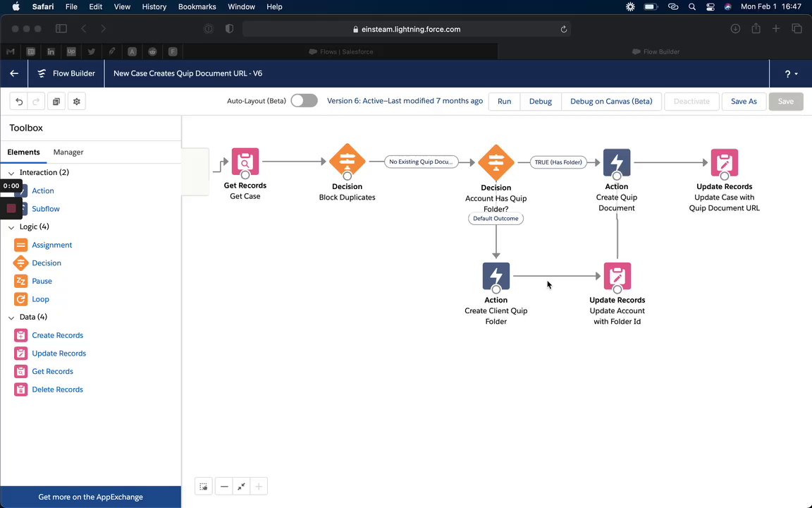Click the Action element link in Toolbox

coord(43,190)
